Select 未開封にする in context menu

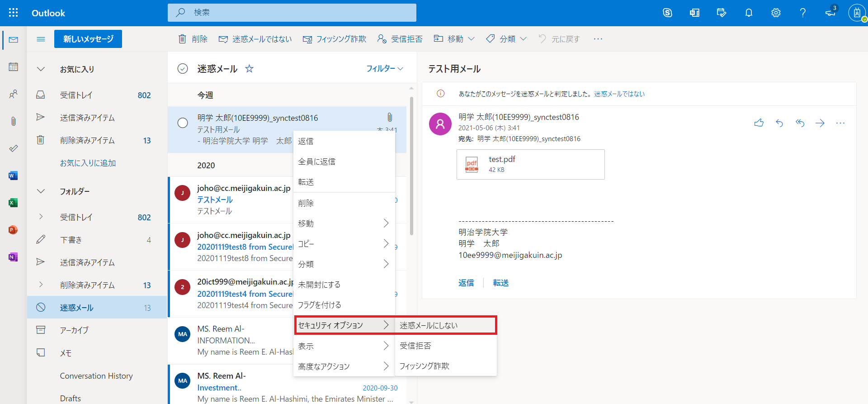(x=319, y=285)
